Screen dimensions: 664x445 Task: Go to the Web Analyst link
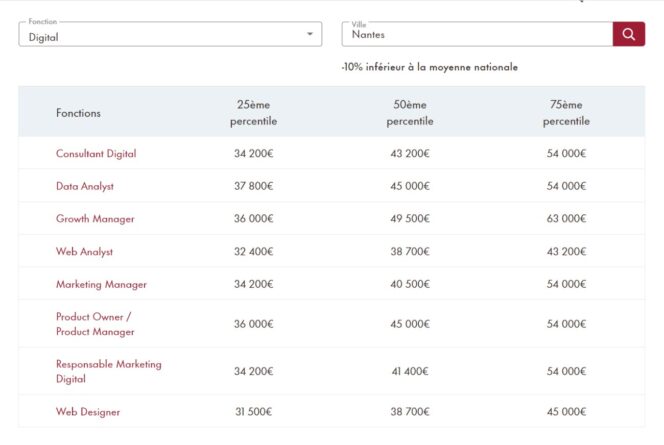84,252
